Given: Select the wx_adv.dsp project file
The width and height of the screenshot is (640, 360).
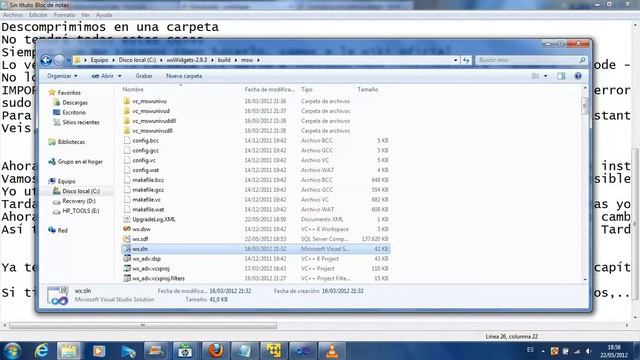Looking at the screenshot, I should pyautogui.click(x=147, y=259).
